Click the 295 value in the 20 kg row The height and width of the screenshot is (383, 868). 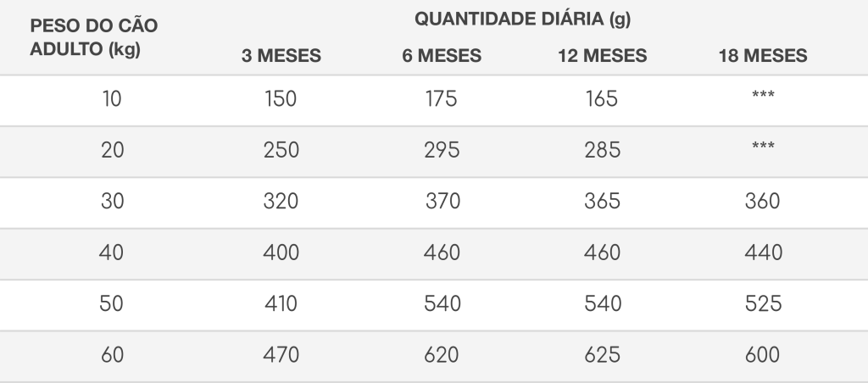(442, 150)
